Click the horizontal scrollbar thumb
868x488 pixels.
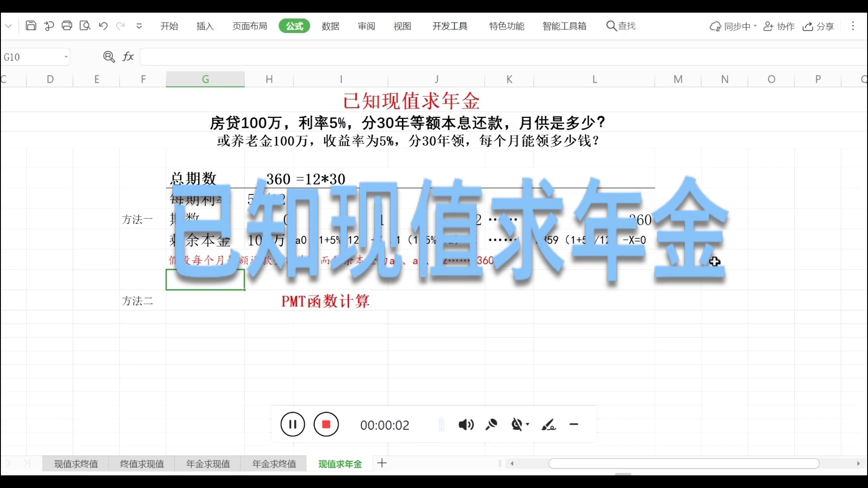point(684,464)
